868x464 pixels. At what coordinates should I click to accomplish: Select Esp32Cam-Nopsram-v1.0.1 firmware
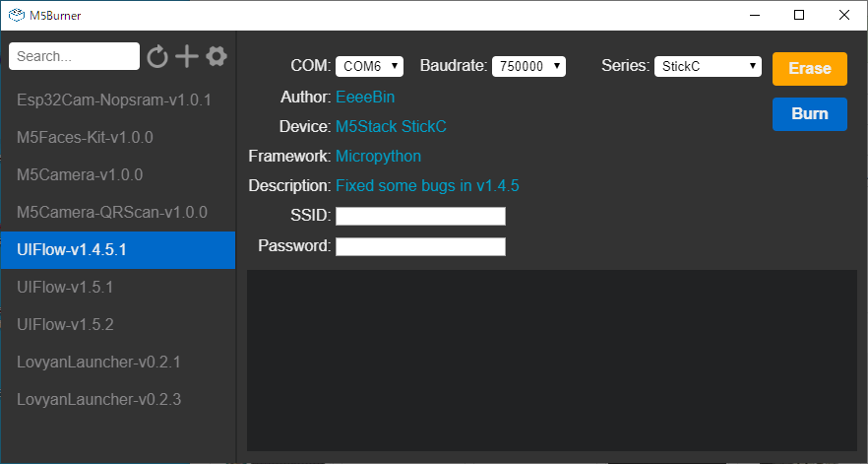pyautogui.click(x=118, y=100)
